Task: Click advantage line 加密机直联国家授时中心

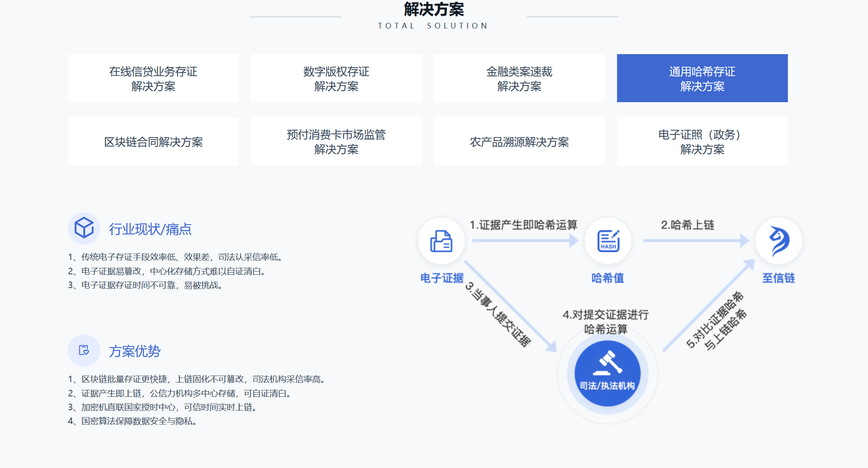Action: pyautogui.click(x=162, y=407)
